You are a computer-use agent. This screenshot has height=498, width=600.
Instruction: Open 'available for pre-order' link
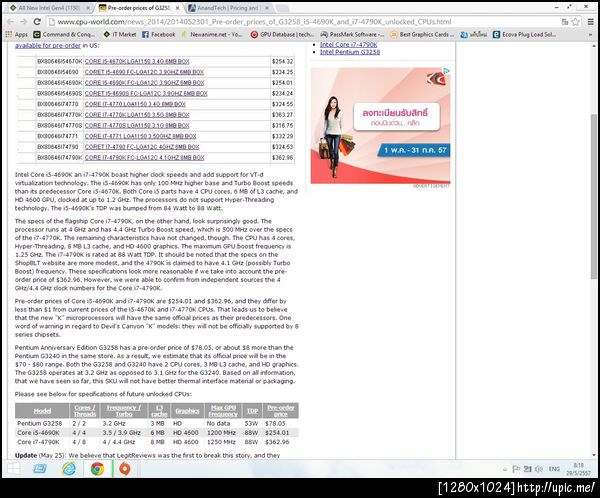pos(48,46)
